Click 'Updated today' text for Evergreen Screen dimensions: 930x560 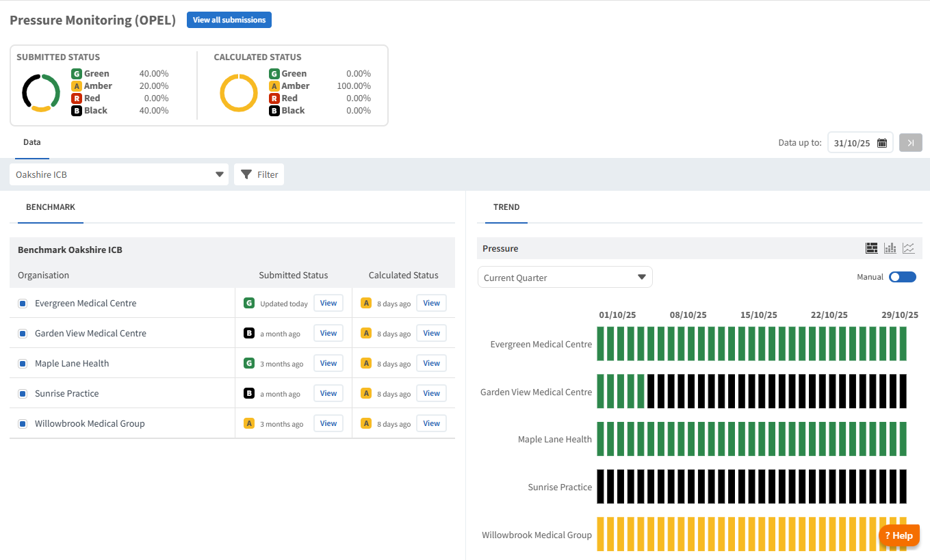[x=284, y=304]
